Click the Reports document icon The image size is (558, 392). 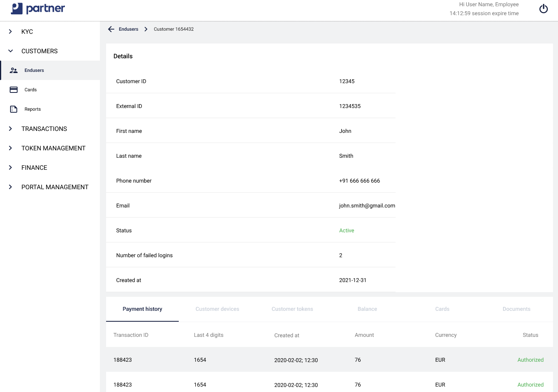tap(14, 109)
